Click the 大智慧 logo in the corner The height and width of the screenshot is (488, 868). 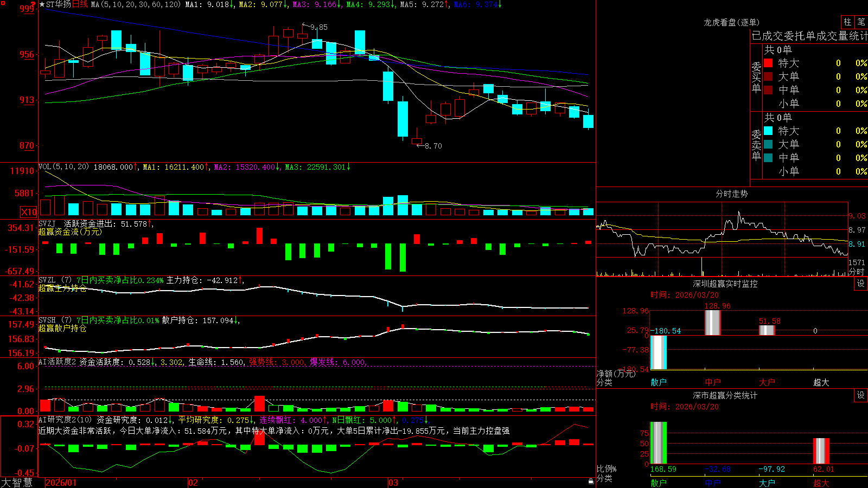(x=17, y=483)
